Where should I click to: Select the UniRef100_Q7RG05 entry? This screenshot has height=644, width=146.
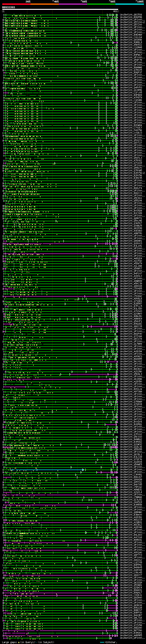[x=131, y=70]
